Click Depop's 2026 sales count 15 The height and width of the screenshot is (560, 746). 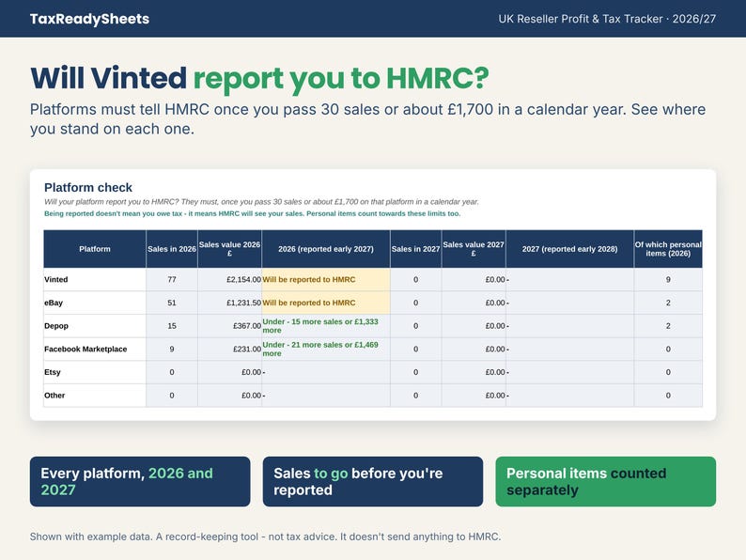pos(172,326)
